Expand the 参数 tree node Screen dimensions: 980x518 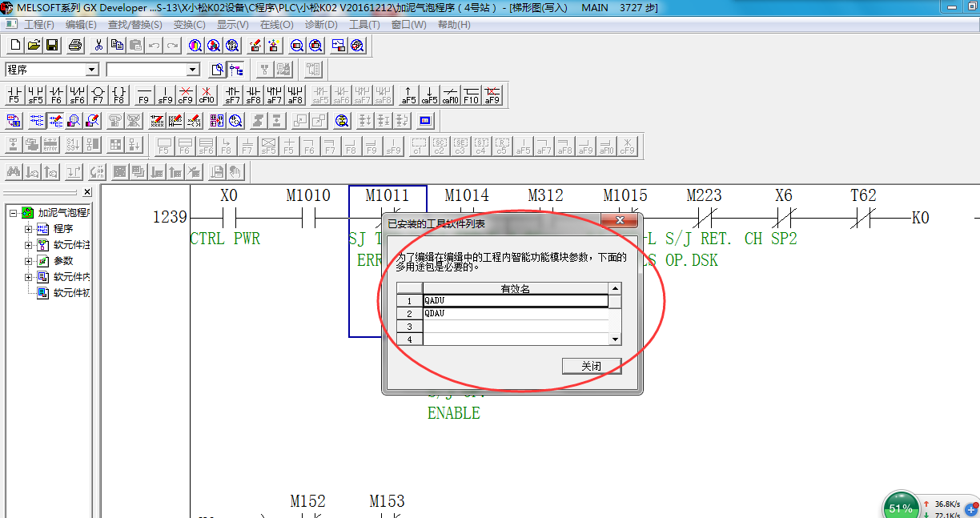pyautogui.click(x=29, y=261)
